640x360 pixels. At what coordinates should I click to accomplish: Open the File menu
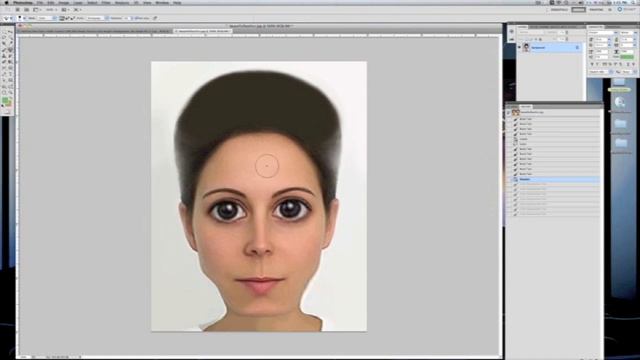[x=40, y=2]
